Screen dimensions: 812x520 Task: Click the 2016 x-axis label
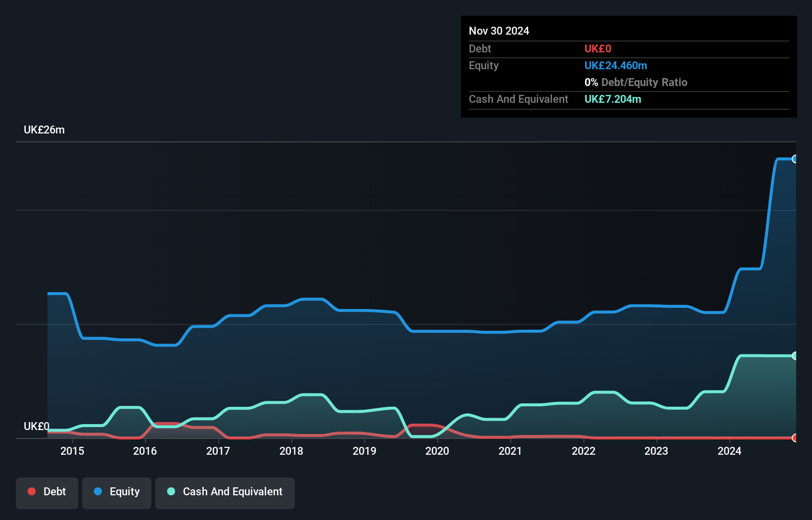[145, 451]
